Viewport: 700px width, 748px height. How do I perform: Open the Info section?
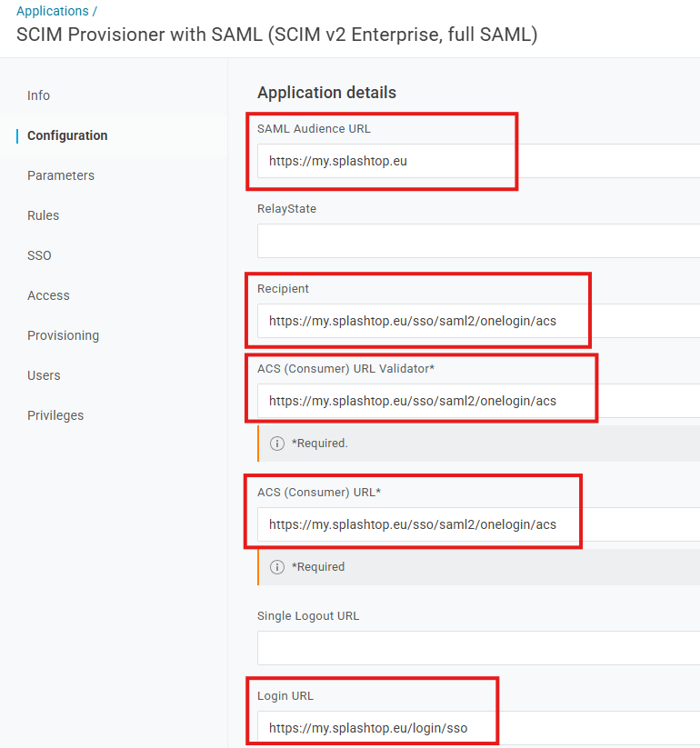pos(38,95)
